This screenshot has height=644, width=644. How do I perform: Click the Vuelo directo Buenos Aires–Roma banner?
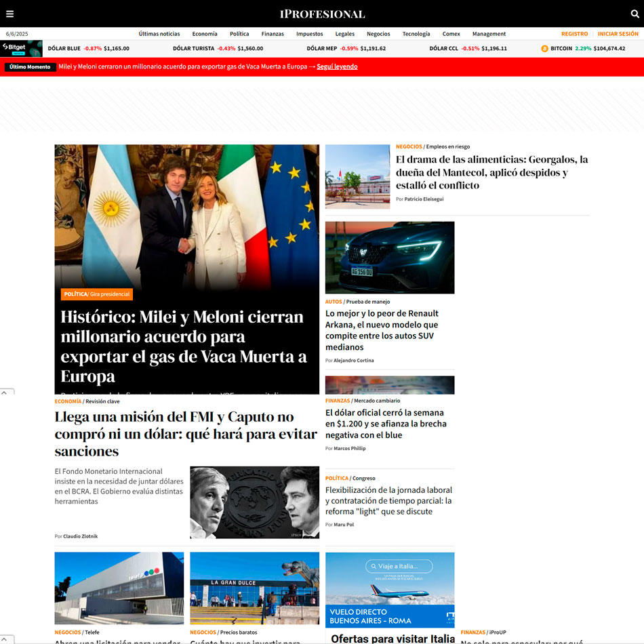coord(390,616)
